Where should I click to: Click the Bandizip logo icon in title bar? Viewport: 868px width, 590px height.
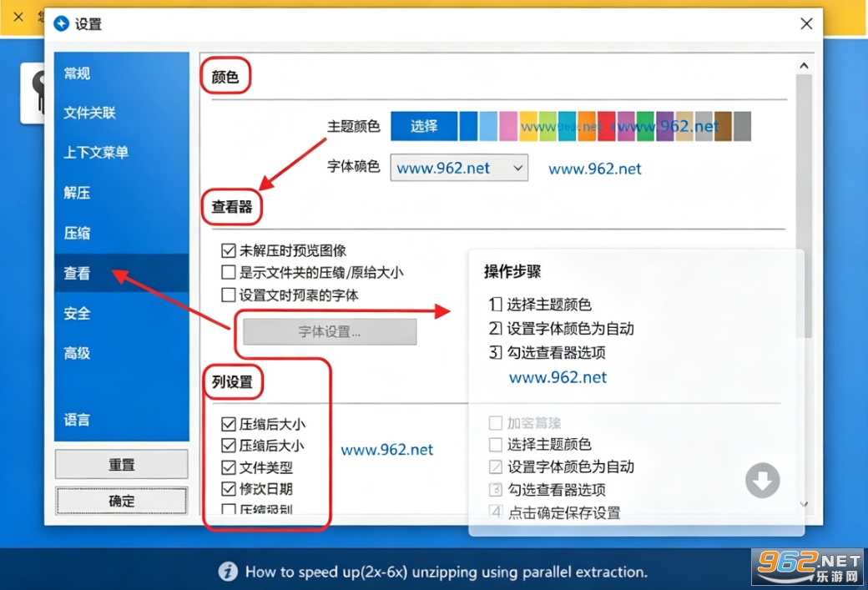(61, 24)
